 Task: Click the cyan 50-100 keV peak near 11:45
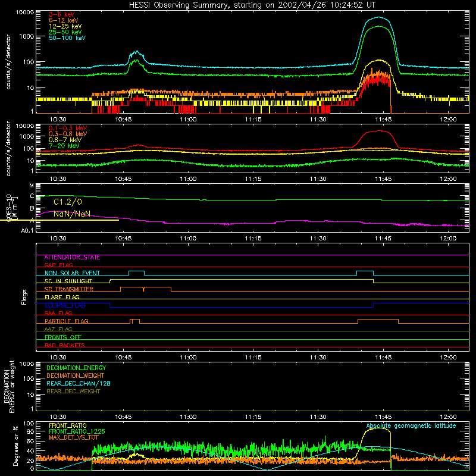click(378, 17)
